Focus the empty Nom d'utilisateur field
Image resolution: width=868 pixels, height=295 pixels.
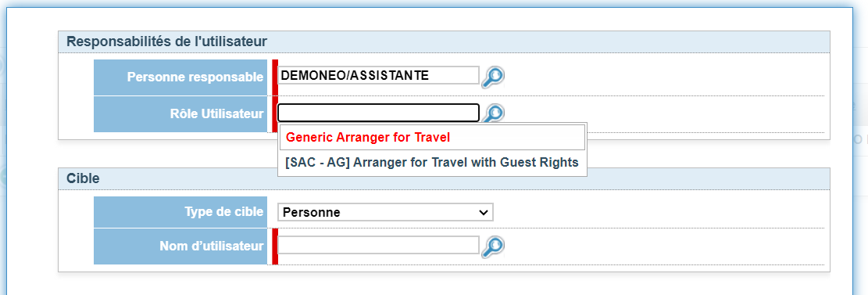click(378, 245)
